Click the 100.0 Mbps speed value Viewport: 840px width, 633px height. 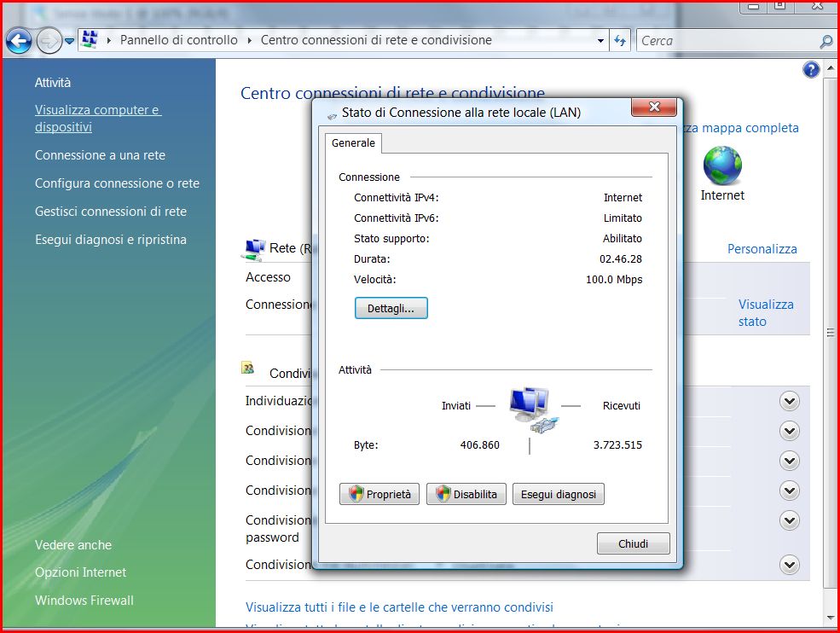(x=614, y=279)
